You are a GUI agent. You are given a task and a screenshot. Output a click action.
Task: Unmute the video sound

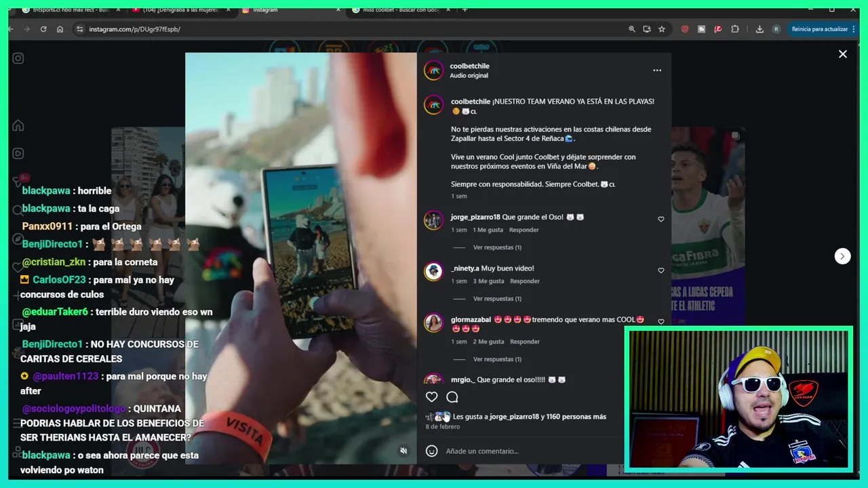(403, 451)
